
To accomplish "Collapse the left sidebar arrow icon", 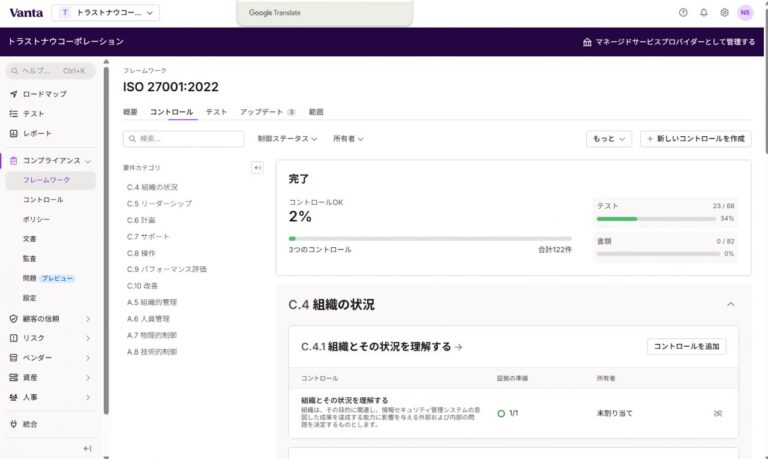I will pos(87,448).
